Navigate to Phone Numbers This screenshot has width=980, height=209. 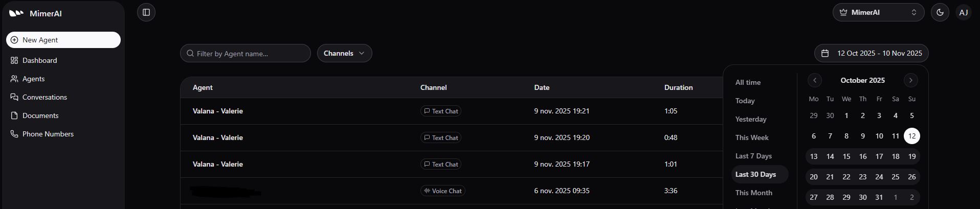click(48, 134)
